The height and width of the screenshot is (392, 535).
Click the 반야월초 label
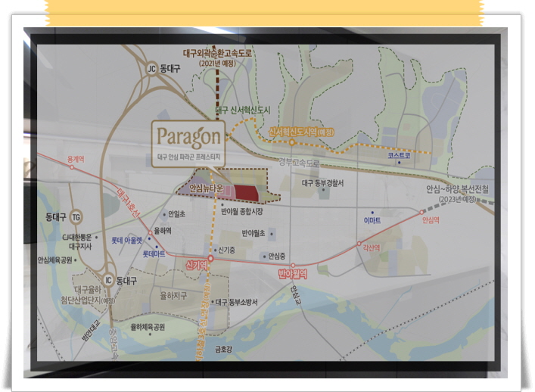click(254, 233)
